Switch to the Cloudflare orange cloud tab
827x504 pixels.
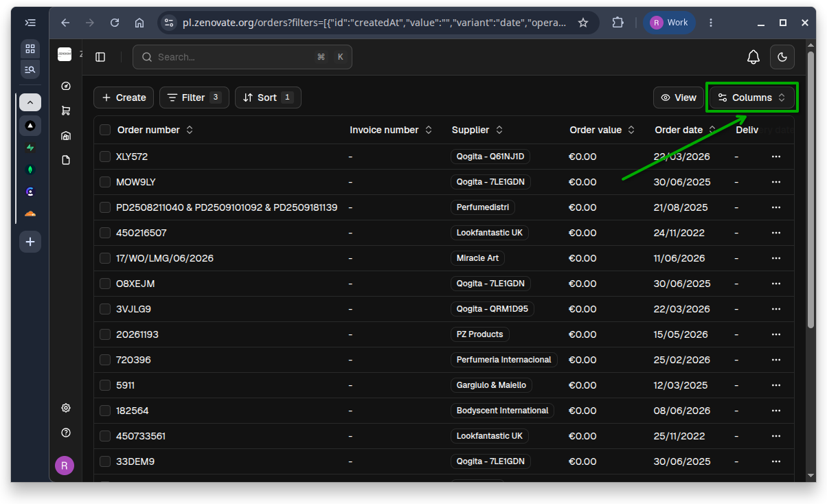click(x=30, y=214)
